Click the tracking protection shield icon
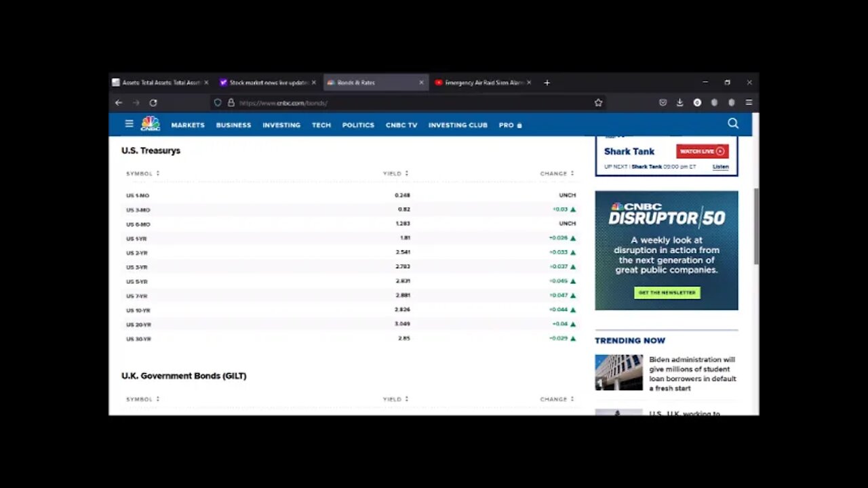Screen dimensions: 868x488 click(x=218, y=103)
